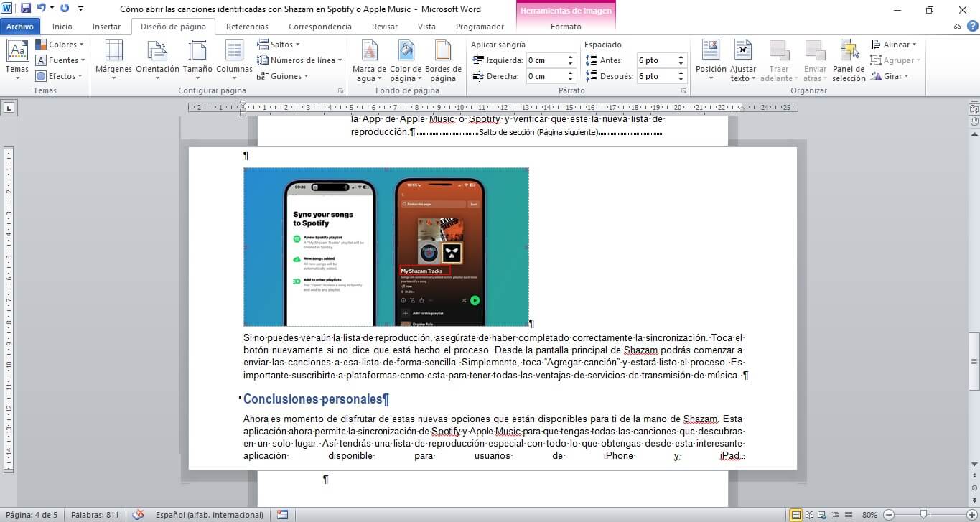The width and height of the screenshot is (980, 522).
Task: Open the Tamaño paper size menu
Action: (x=197, y=60)
